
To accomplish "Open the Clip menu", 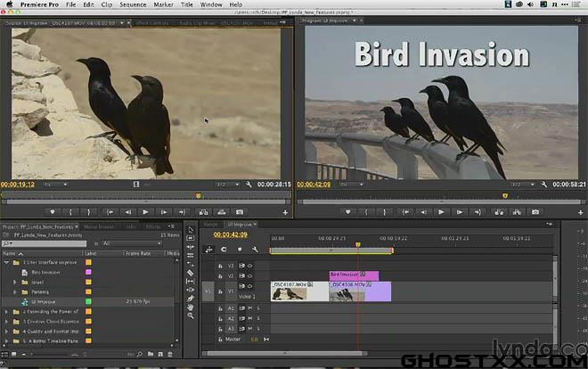I will coord(107,4).
